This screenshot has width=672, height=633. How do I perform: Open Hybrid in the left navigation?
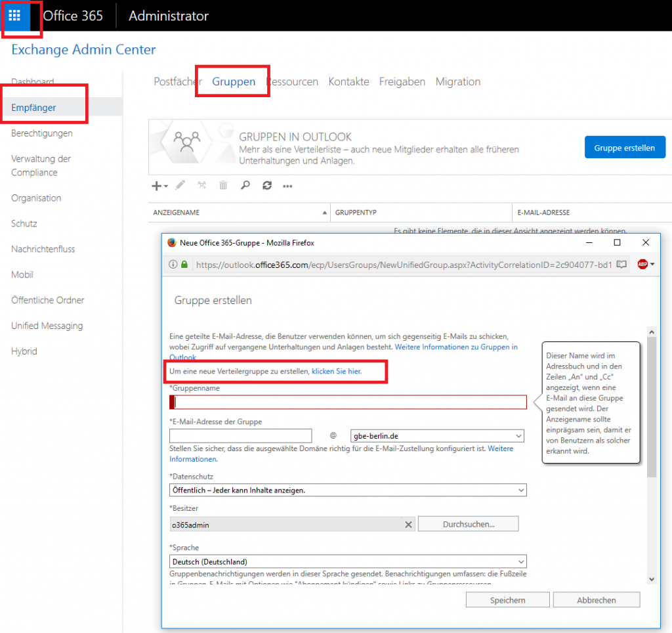[24, 351]
